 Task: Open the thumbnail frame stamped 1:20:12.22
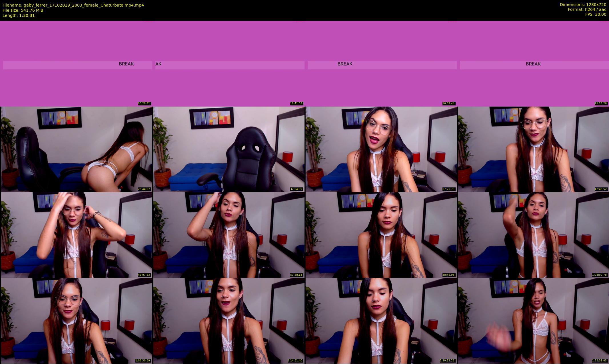click(x=381, y=321)
